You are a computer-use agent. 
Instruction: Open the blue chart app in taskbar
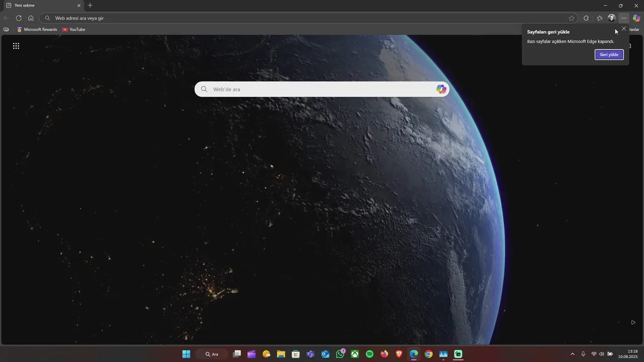click(443, 354)
